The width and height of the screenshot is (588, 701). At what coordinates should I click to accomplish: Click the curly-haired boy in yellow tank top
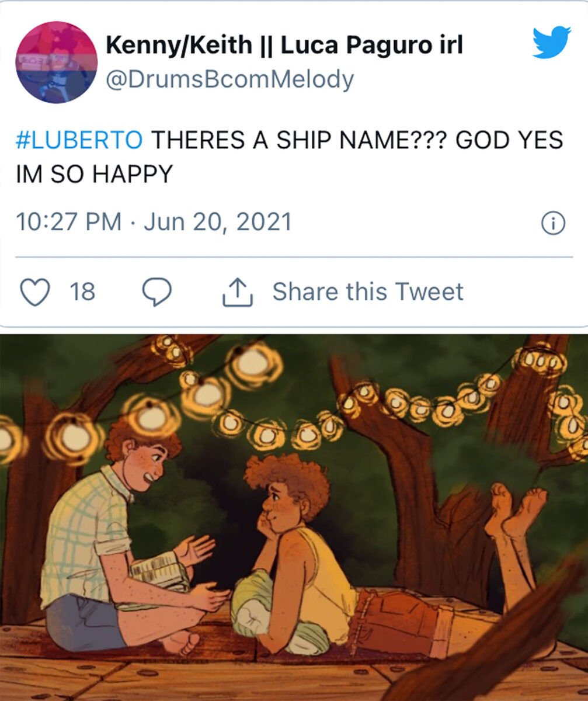(x=304, y=549)
